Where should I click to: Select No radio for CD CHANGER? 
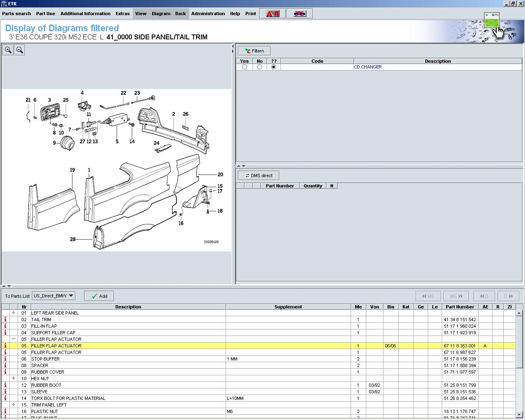point(260,67)
